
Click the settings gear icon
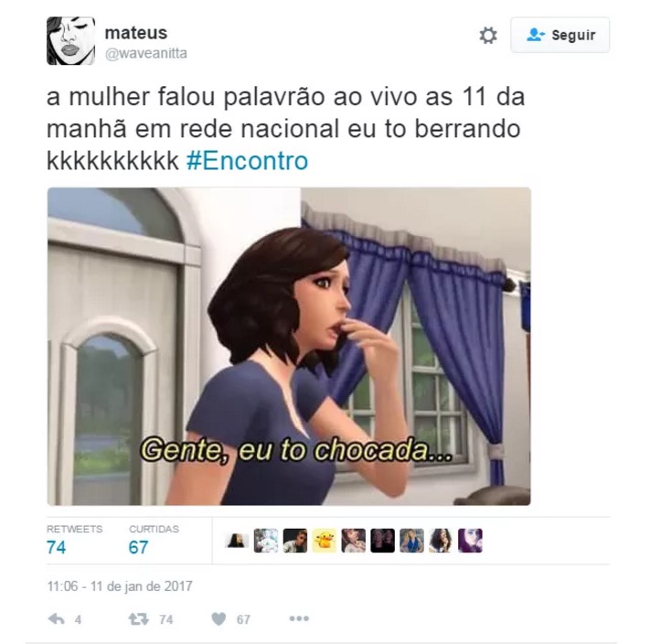488,36
